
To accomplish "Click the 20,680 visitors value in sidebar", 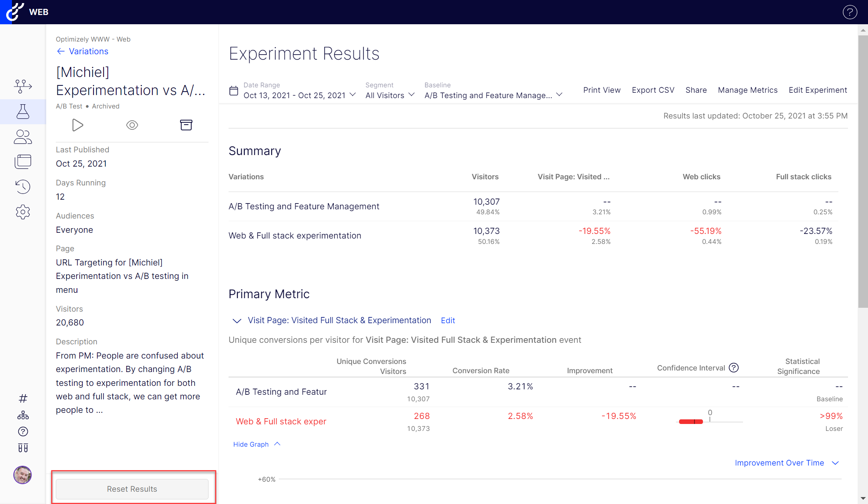I will pyautogui.click(x=70, y=322).
